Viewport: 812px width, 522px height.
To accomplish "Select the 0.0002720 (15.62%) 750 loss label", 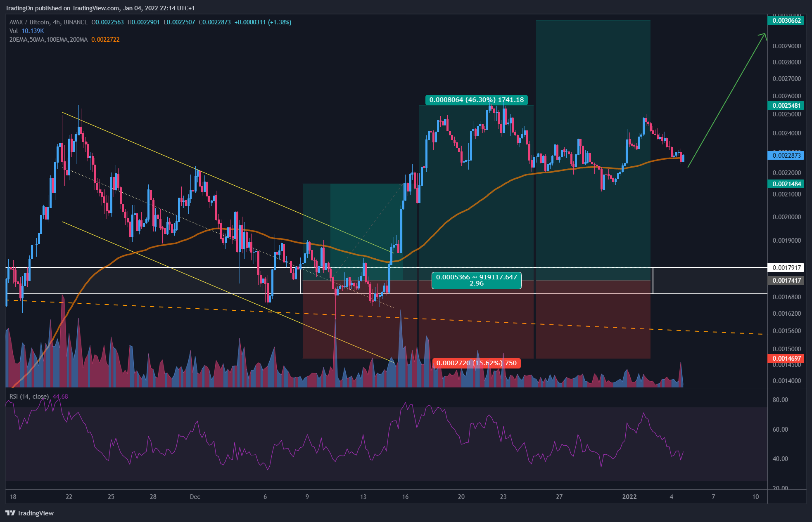I will point(477,363).
